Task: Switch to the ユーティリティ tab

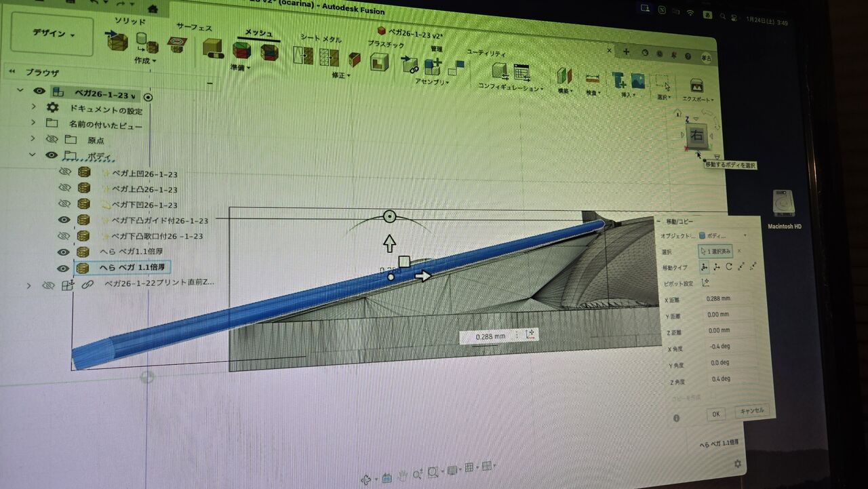Action: tap(487, 53)
